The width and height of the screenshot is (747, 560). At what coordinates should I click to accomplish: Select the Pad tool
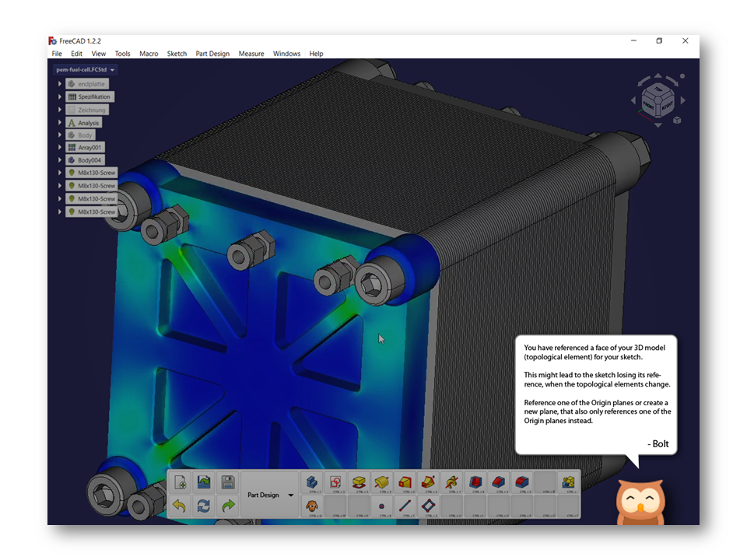click(x=359, y=484)
